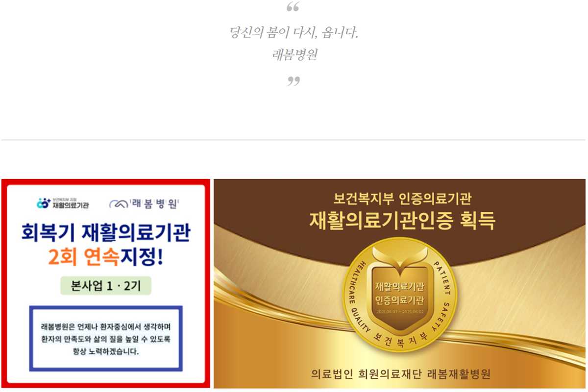Select the gold certification medal emblem
This screenshot has width=588, height=392.
399,295
